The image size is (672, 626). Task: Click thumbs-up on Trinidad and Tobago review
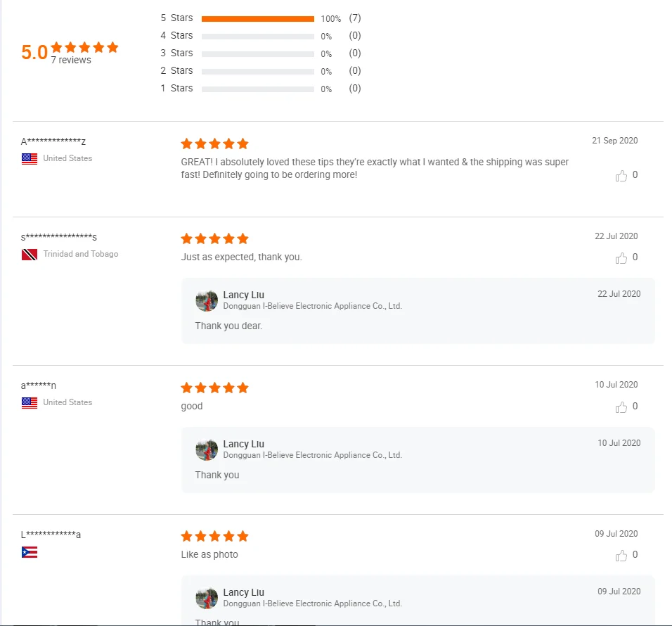(x=621, y=258)
